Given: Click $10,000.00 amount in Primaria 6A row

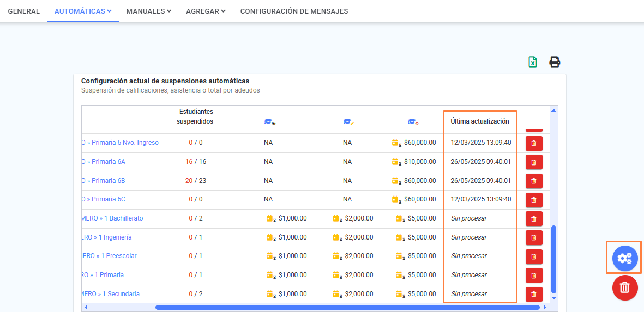Looking at the screenshot, I should [x=420, y=162].
